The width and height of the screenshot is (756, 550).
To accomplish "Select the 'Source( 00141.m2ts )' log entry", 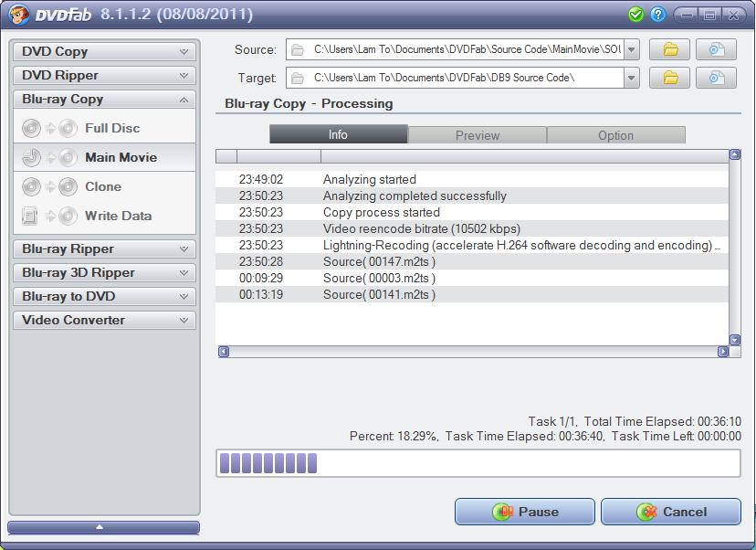I will tap(471, 294).
